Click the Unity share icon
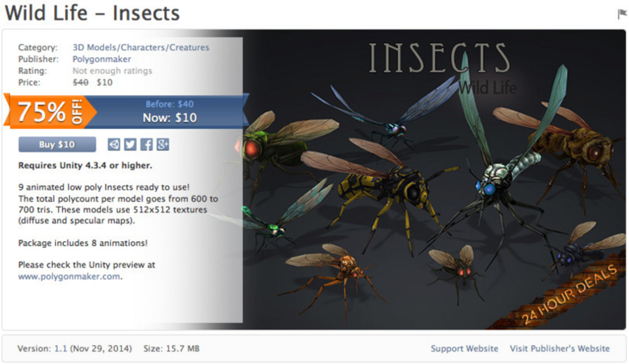The image size is (629, 364). 113,144
